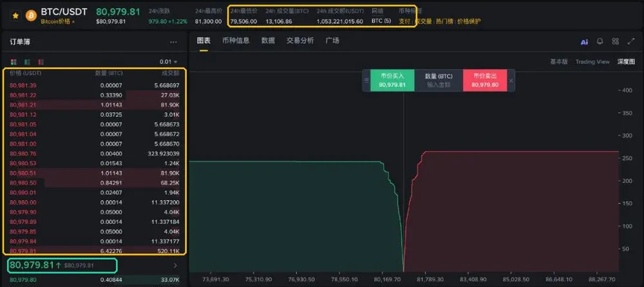Image resolution: width=644 pixels, height=287 pixels.
Task: Select ask price 80,981.05
Action: coord(22,124)
